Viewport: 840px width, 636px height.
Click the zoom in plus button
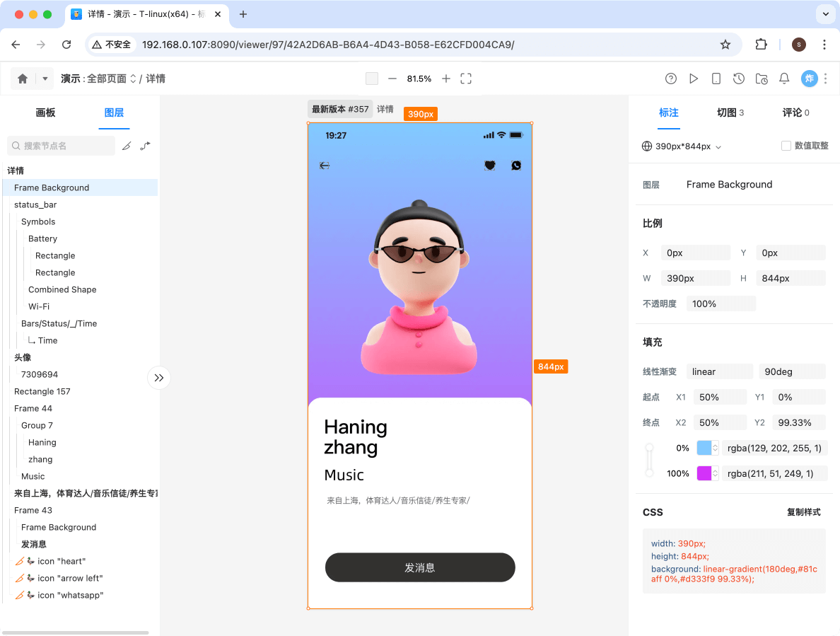coord(445,79)
